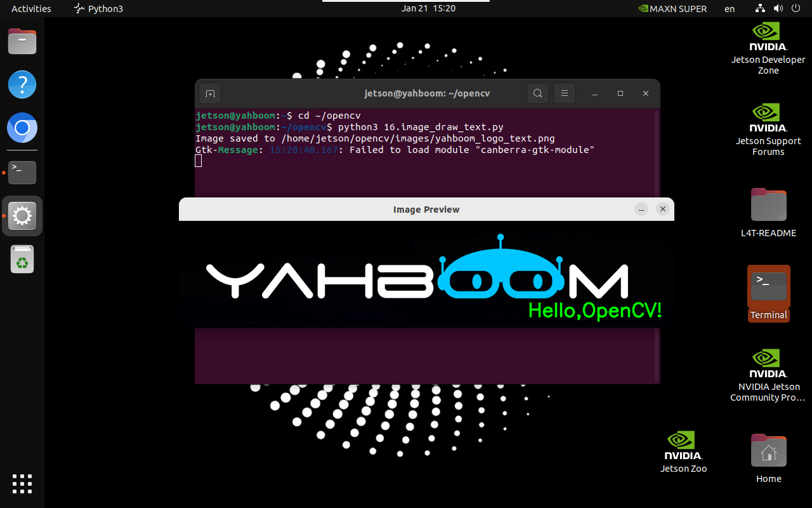Click the volume icon in the top bar
The image size is (812, 508).
(778, 9)
